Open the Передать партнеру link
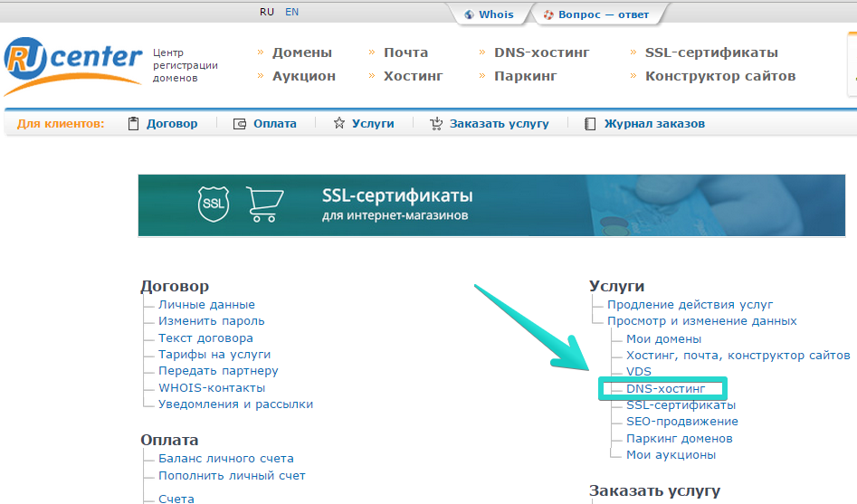The image size is (857, 504). [x=218, y=371]
